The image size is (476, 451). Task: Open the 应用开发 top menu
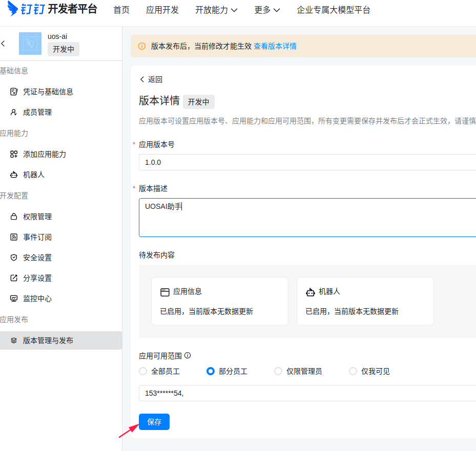coord(162,10)
